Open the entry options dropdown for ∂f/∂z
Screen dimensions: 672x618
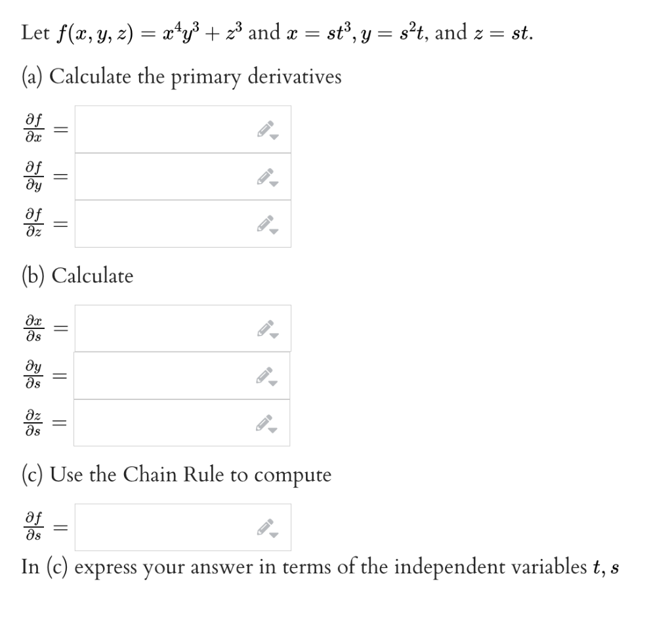point(273,230)
